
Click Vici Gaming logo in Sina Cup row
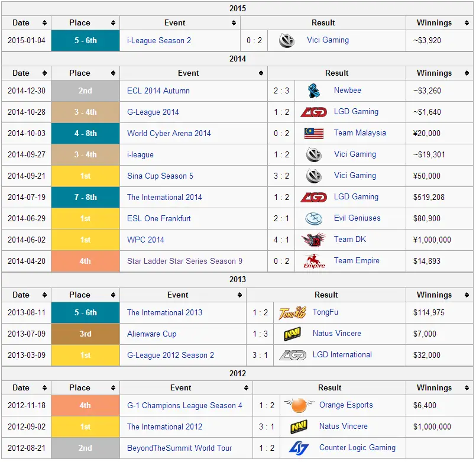(313, 176)
